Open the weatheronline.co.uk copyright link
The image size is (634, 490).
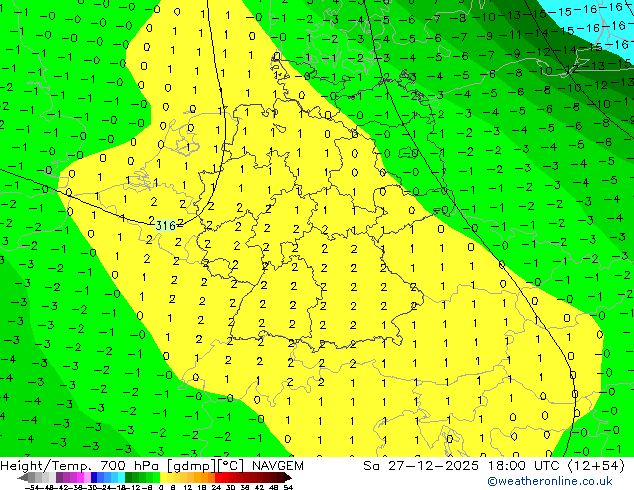tap(550, 481)
